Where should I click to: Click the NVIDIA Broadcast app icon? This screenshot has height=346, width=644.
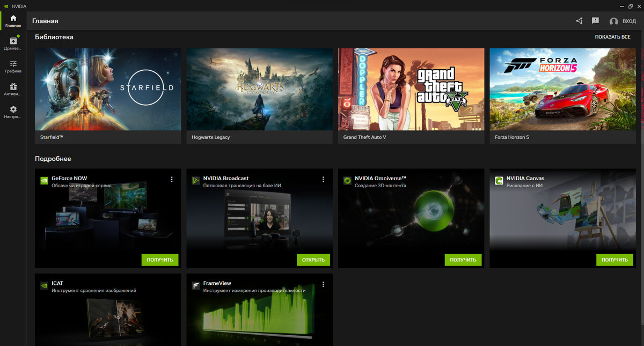(196, 181)
